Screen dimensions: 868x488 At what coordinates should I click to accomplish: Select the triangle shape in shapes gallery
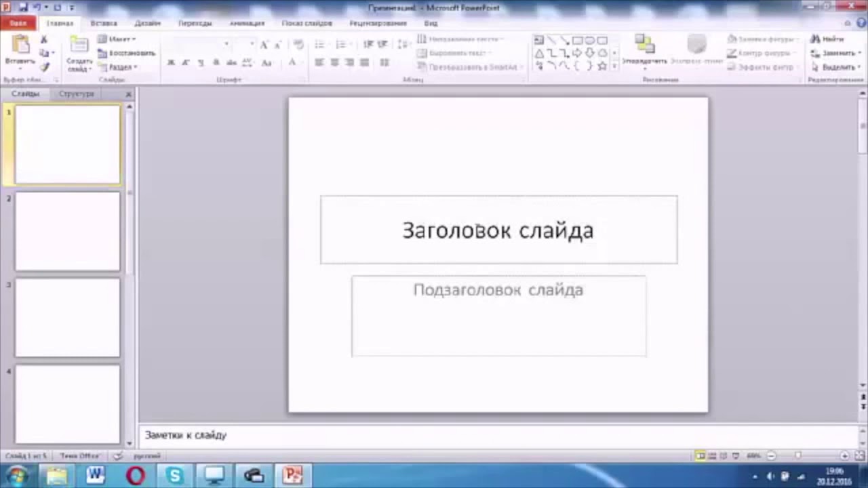539,54
